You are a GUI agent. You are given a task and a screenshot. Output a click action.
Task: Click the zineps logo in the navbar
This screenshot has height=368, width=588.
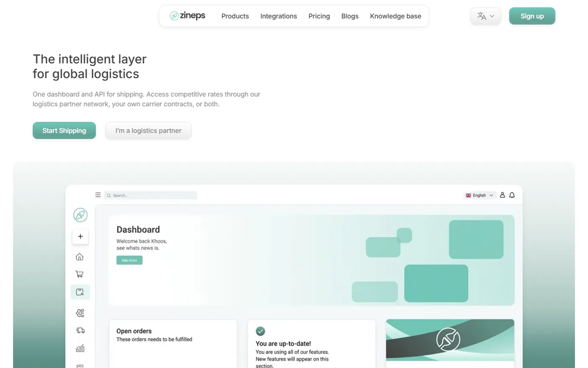[x=187, y=16]
